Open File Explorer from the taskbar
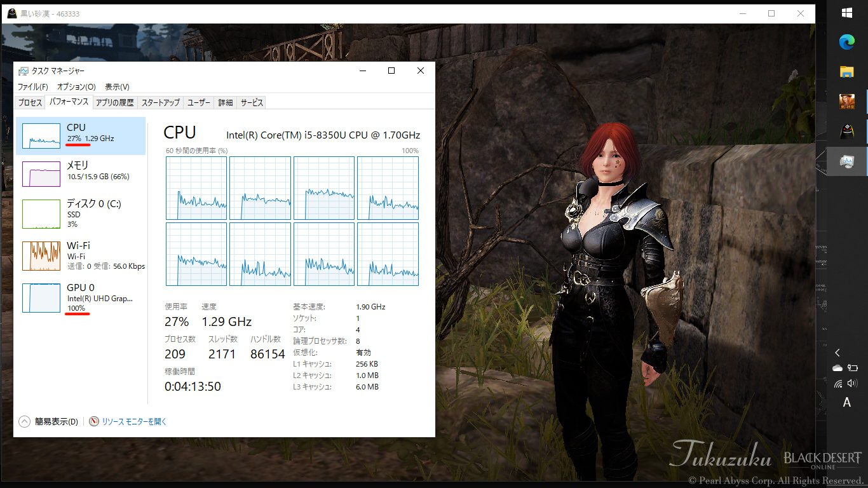This screenshot has width=868, height=488. [x=846, y=71]
